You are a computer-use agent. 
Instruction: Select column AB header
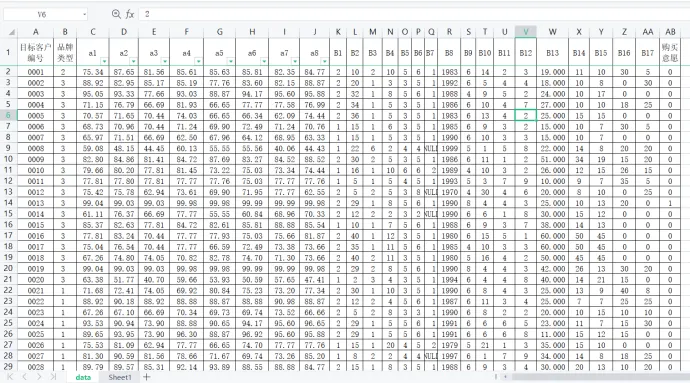[x=670, y=32]
